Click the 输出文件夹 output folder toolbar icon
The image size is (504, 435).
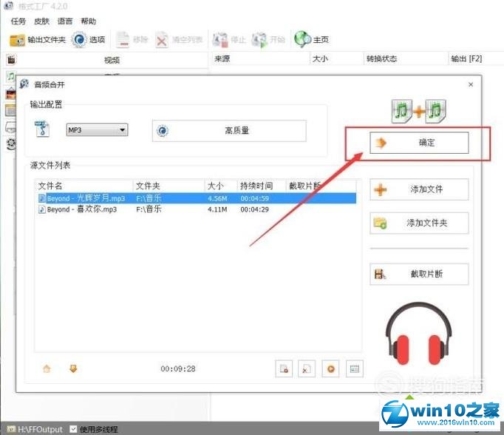coord(37,39)
